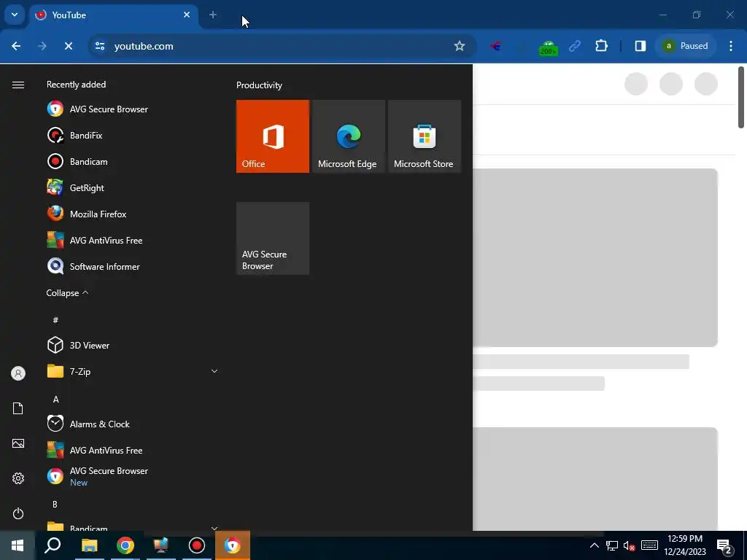The width and height of the screenshot is (747, 560).
Task: Click the B section header
Action: [x=55, y=504]
